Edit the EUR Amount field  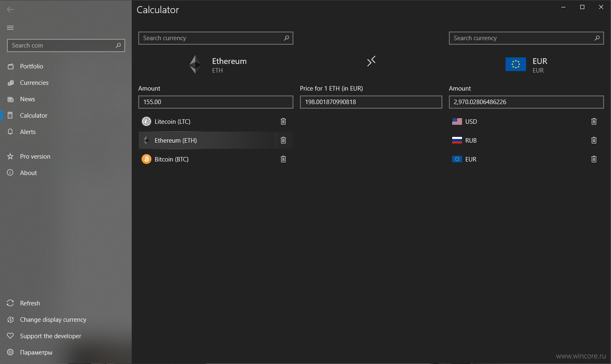click(x=526, y=102)
